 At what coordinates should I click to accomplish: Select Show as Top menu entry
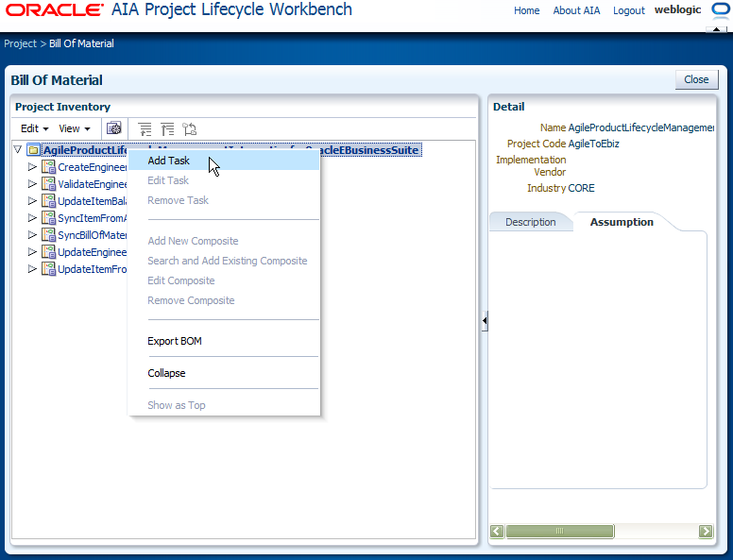[224, 405]
